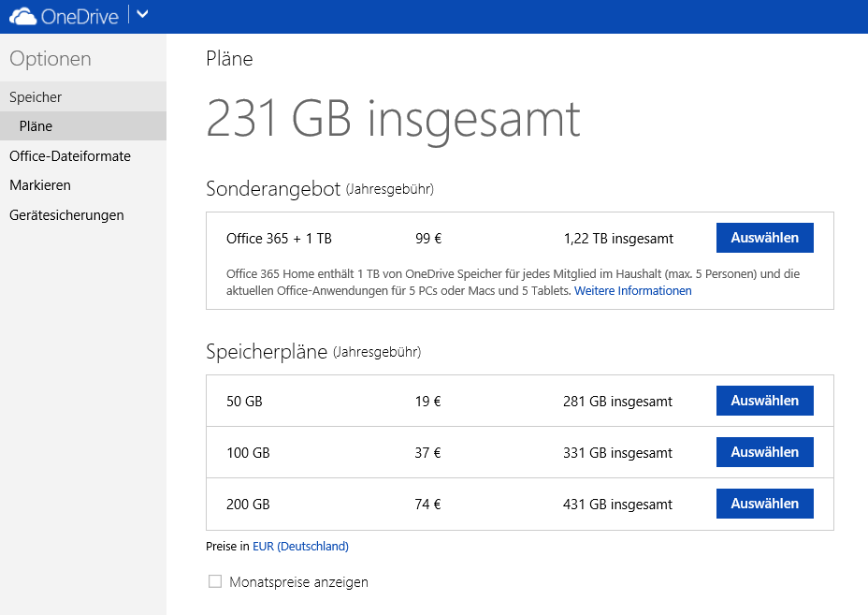The width and height of the screenshot is (868, 615).
Task: Click the 200 GB plan label
Action: [x=248, y=505]
